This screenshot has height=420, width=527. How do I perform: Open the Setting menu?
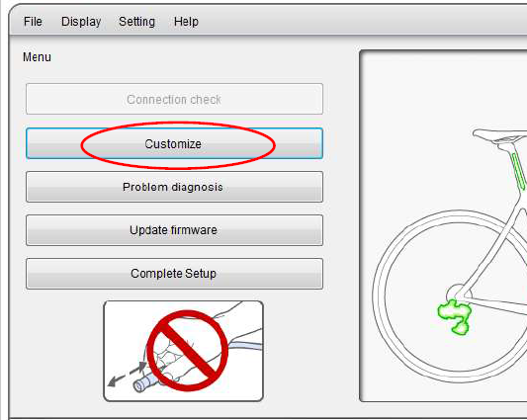pyautogui.click(x=136, y=22)
